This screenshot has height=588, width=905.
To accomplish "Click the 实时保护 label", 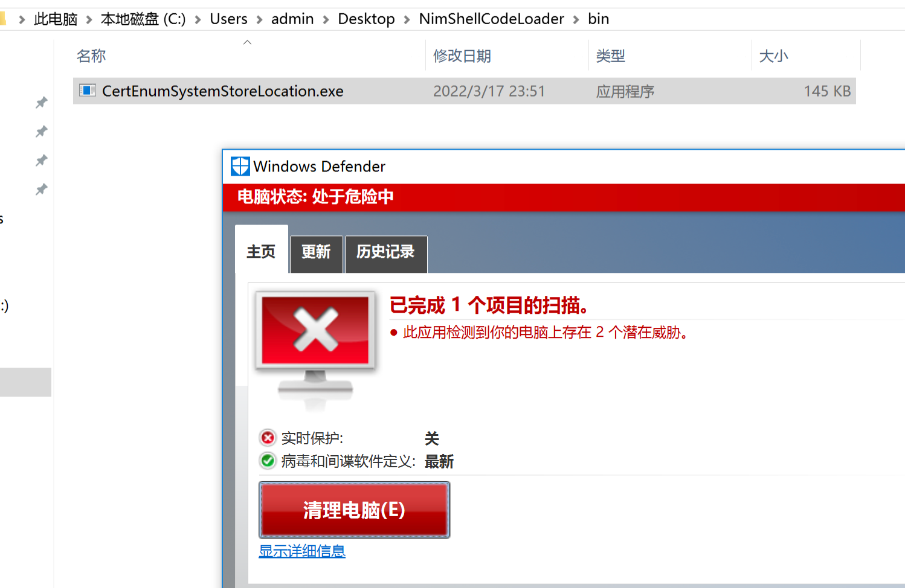I will click(312, 438).
